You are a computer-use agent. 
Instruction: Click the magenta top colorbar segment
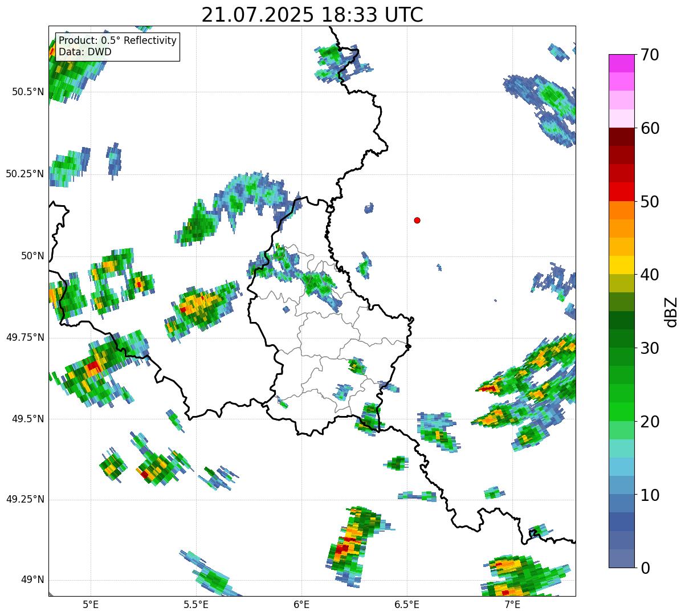point(622,63)
